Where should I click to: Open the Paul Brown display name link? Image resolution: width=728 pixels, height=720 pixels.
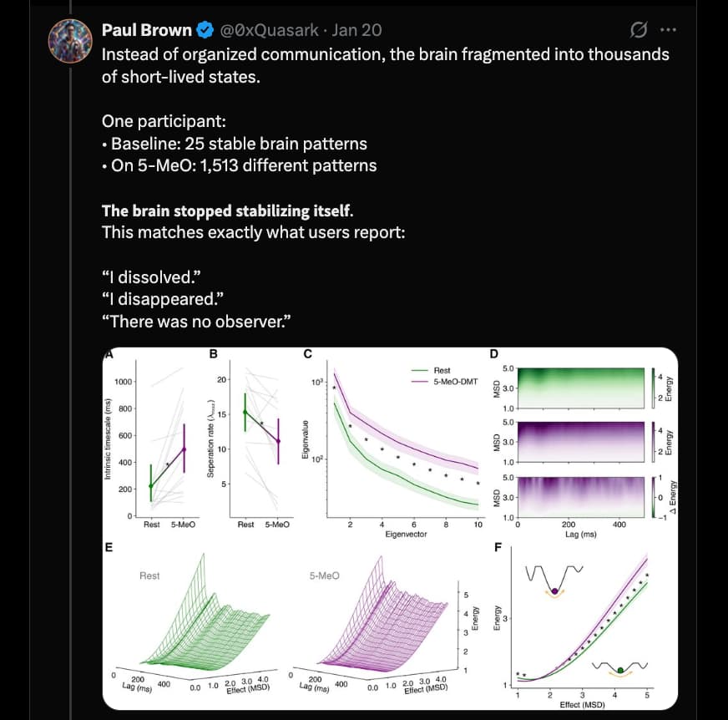pyautogui.click(x=146, y=30)
